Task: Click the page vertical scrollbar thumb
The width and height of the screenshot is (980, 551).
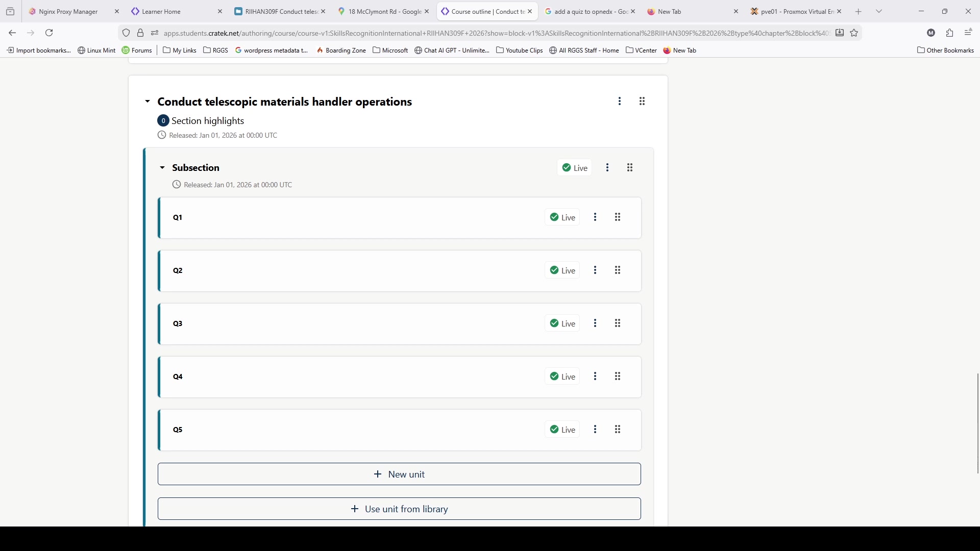Action: 977,423
